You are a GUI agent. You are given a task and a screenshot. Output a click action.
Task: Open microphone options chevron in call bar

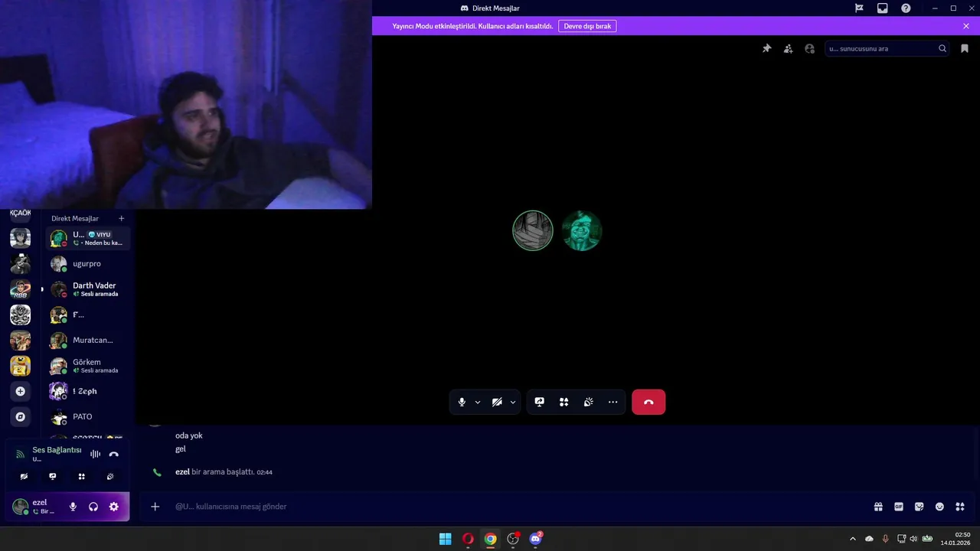478,402
